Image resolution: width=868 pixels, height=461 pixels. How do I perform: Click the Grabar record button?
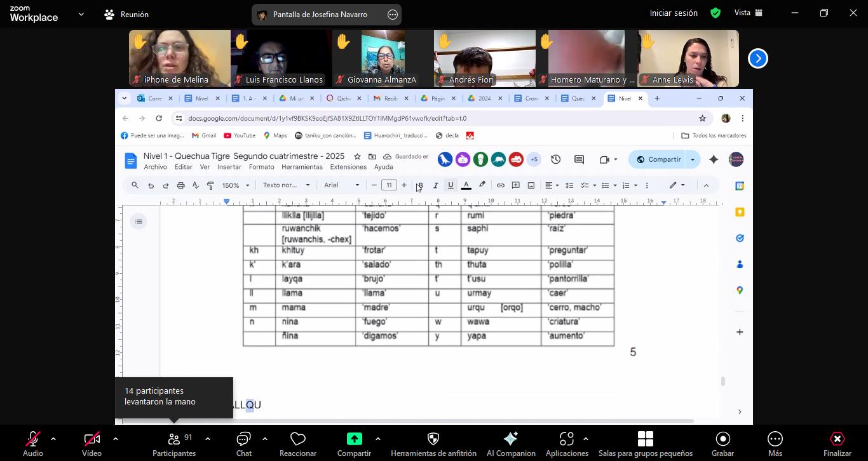pyautogui.click(x=722, y=439)
